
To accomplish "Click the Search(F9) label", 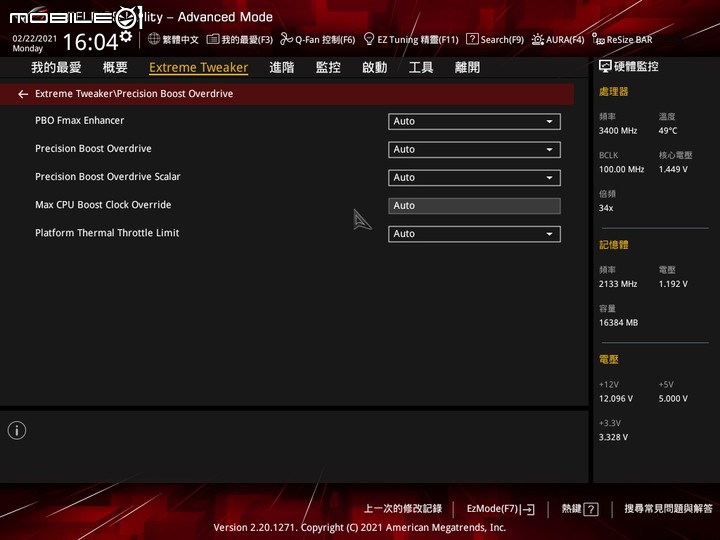I will click(502, 39).
